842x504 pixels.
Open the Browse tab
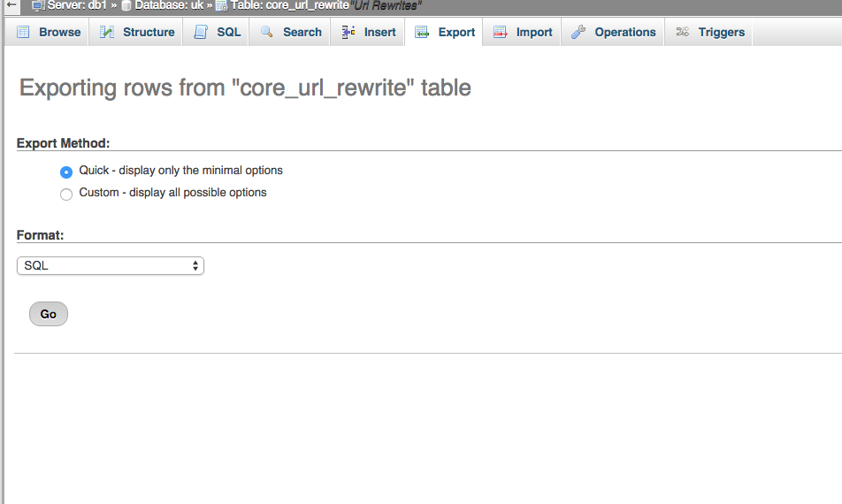point(47,32)
